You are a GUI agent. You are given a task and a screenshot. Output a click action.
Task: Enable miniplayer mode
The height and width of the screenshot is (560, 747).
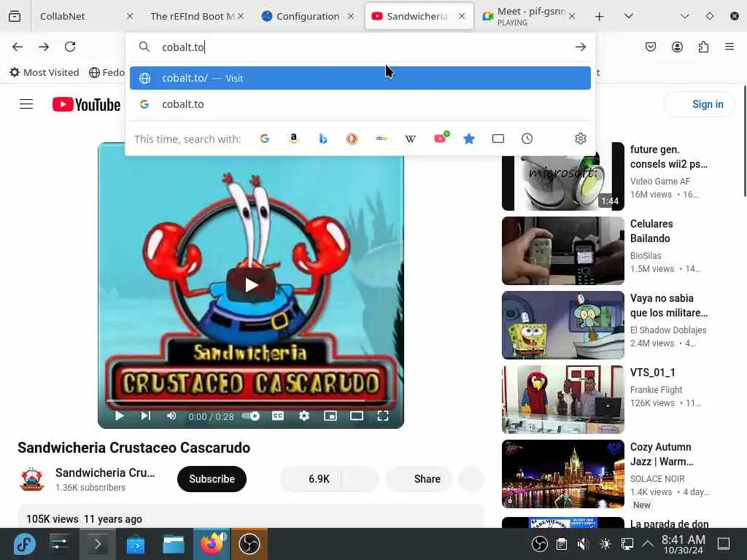pyautogui.click(x=330, y=416)
